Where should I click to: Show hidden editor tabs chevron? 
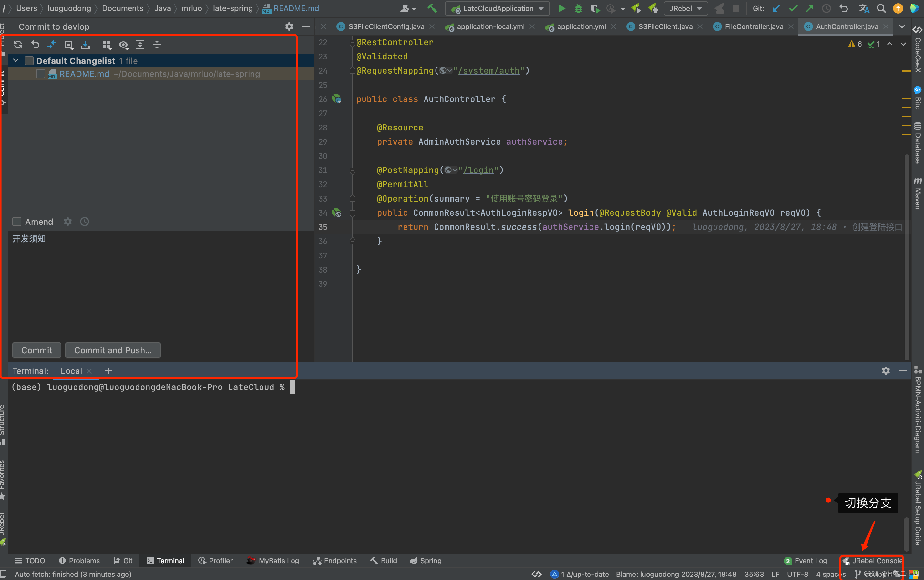902,26
